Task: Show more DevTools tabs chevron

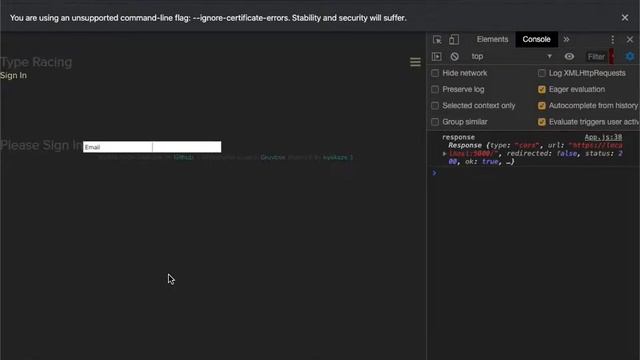Action: coord(566,40)
